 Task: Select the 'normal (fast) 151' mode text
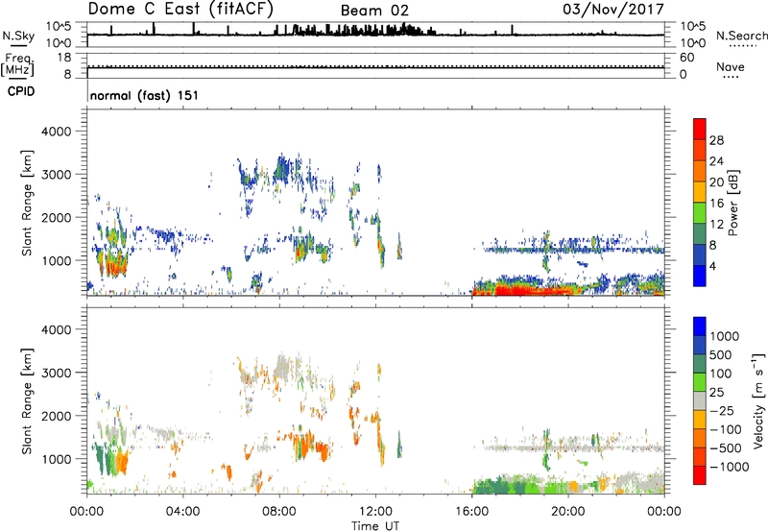[145, 95]
